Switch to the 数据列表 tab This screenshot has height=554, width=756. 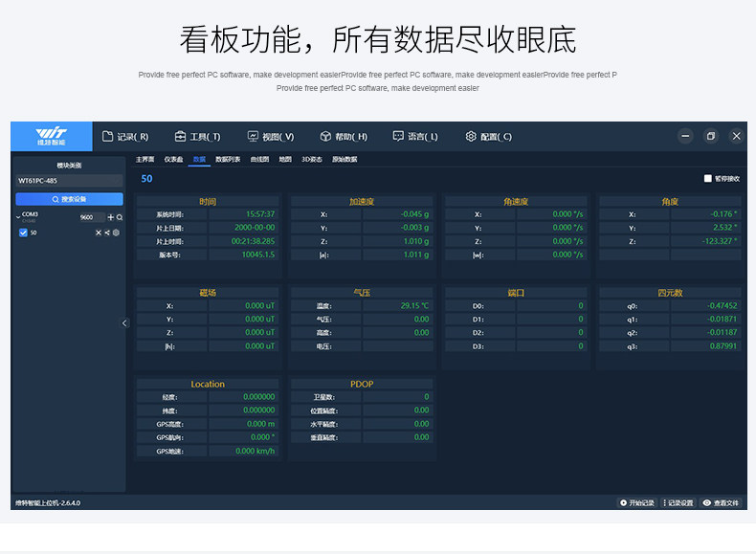pyautogui.click(x=228, y=159)
